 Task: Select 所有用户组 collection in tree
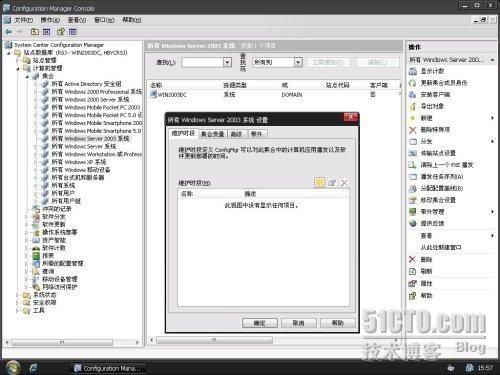pyautogui.click(x=66, y=201)
